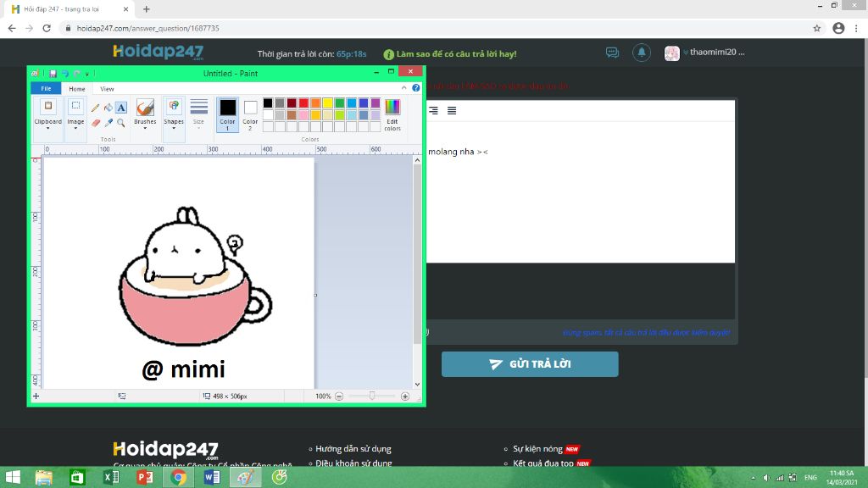868x488 pixels.
Task: Open the Hướng dẫn sử dụng link
Action: [x=353, y=449]
